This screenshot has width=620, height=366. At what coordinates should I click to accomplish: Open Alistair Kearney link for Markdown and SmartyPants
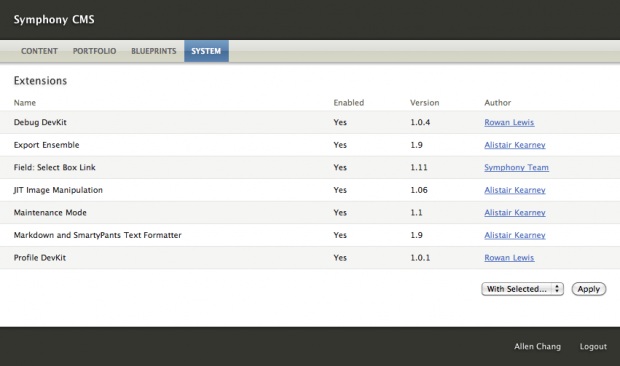tap(515, 235)
